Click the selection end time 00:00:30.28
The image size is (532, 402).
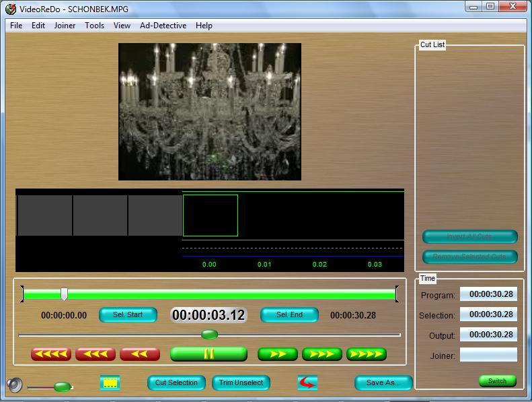[353, 315]
